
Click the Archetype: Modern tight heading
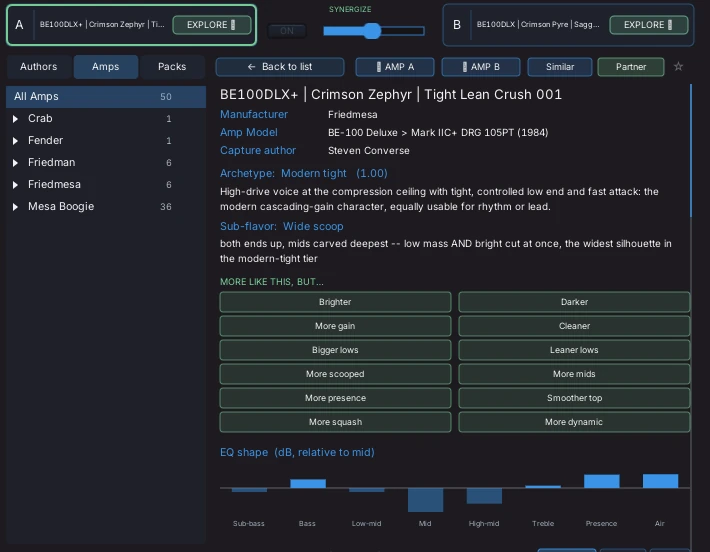[x=303, y=173]
